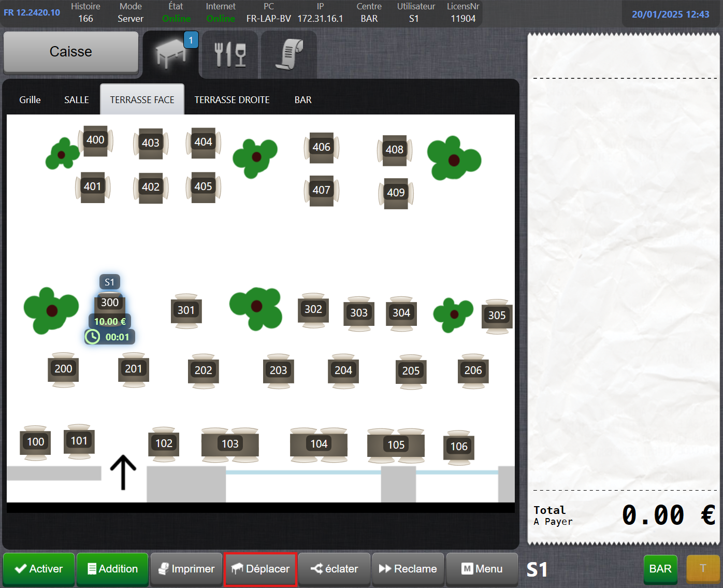Open the table floor plan icon tab
Image resolution: width=723 pixels, height=588 pixels.
tap(171, 54)
